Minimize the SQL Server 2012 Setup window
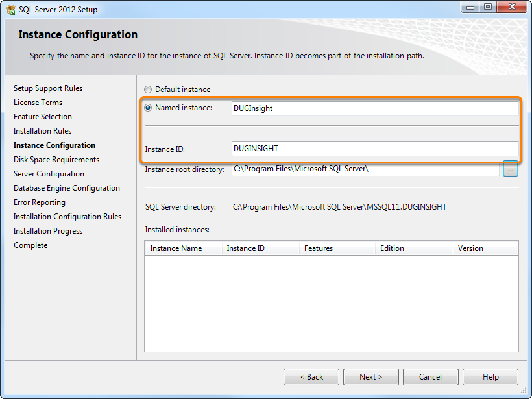532x399 pixels. point(470,8)
